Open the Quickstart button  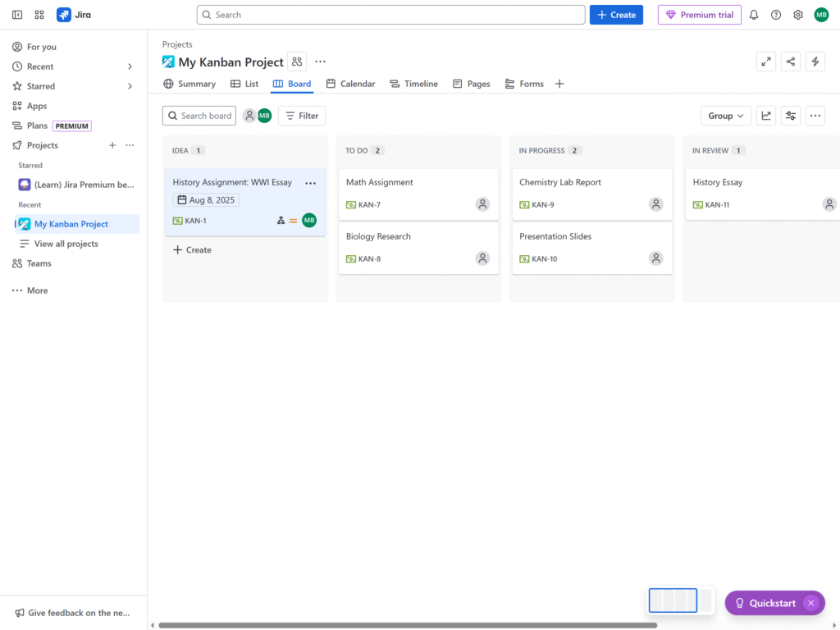[767, 603]
